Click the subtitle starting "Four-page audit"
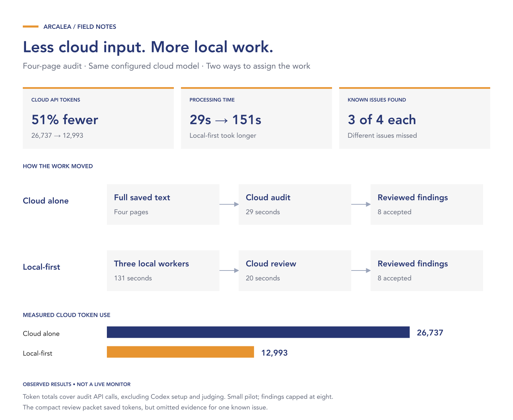The image size is (513, 420). [166, 66]
